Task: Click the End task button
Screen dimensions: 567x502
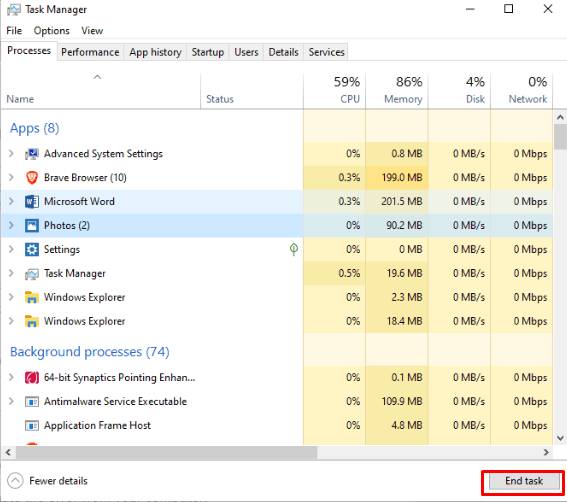Action: (x=524, y=481)
